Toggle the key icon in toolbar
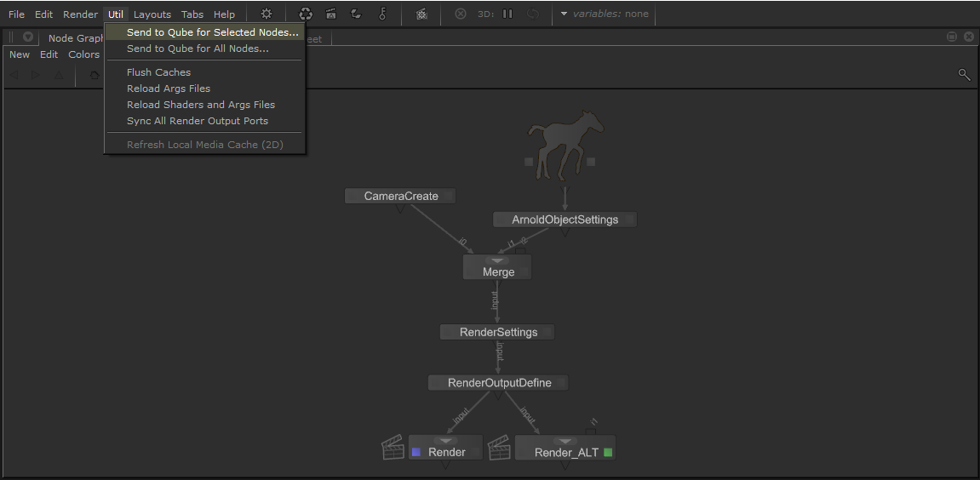 [382, 14]
